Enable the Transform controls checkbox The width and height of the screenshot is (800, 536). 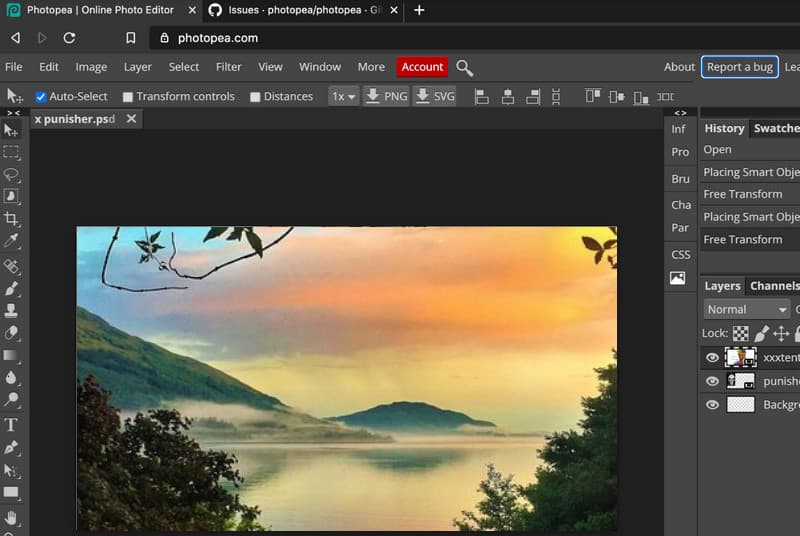[x=128, y=97]
